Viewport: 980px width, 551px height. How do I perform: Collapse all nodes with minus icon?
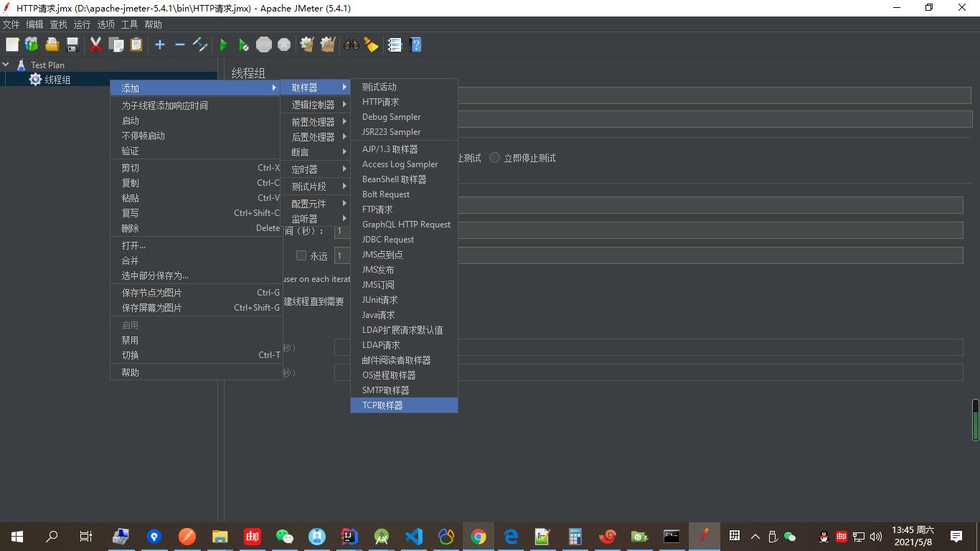pos(180,44)
